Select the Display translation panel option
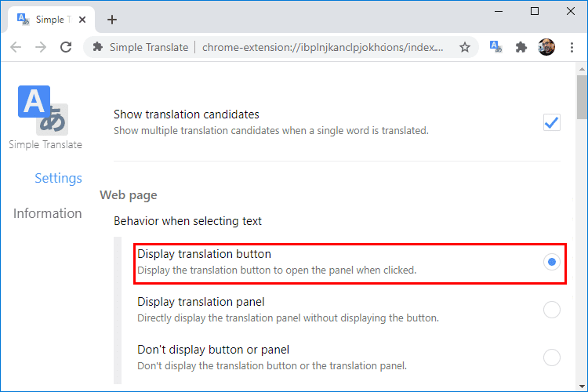The height and width of the screenshot is (392, 588). click(x=552, y=310)
